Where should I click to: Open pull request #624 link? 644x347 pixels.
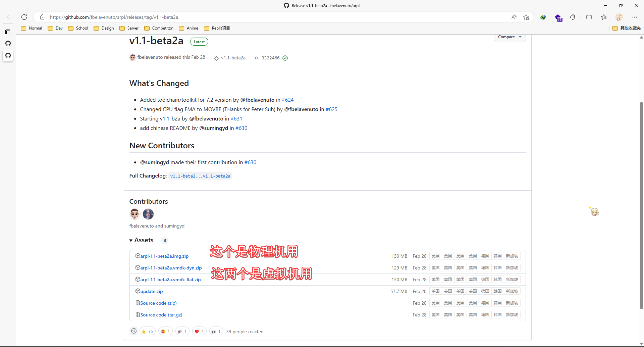click(287, 100)
